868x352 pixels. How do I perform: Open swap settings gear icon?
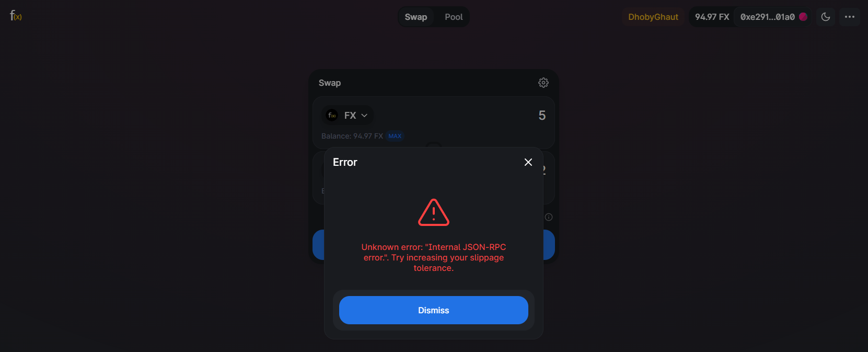(x=543, y=83)
